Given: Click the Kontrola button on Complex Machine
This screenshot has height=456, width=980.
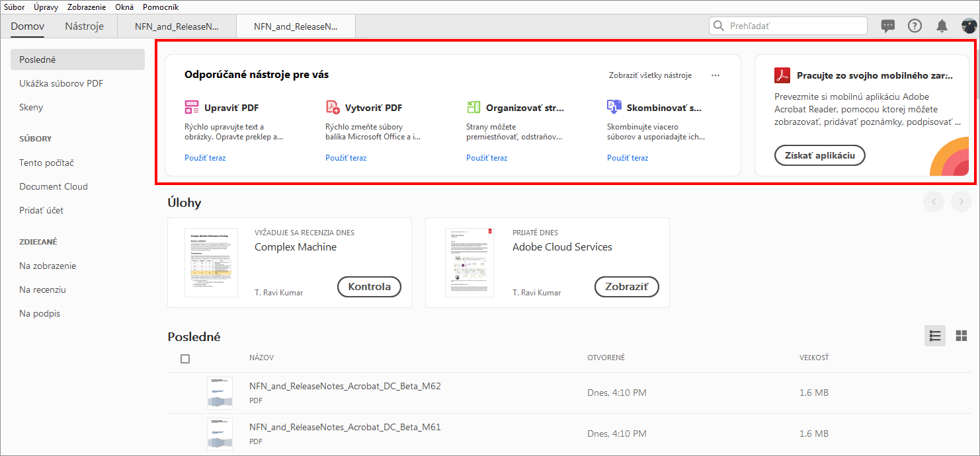Looking at the screenshot, I should (370, 287).
